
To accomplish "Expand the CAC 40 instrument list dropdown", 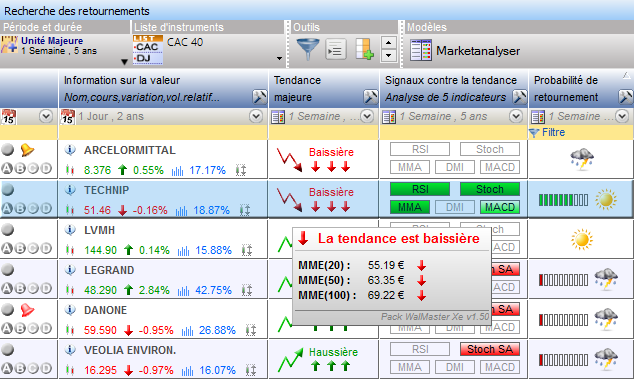I will 279,59.
